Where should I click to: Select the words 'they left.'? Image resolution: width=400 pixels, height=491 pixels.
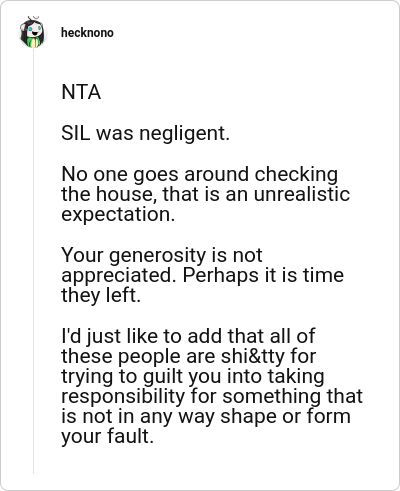point(101,295)
